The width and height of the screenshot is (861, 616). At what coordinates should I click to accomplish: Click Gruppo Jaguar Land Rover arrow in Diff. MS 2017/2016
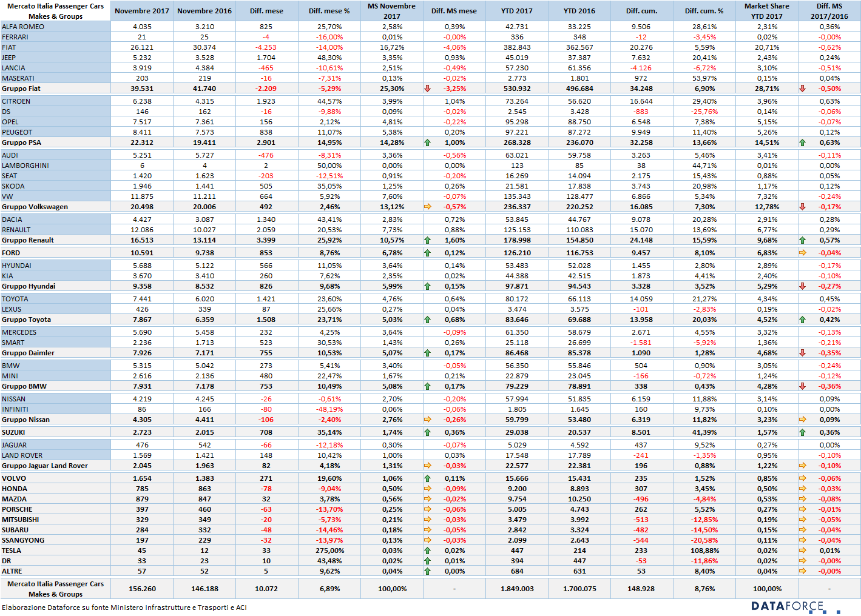coord(802,466)
